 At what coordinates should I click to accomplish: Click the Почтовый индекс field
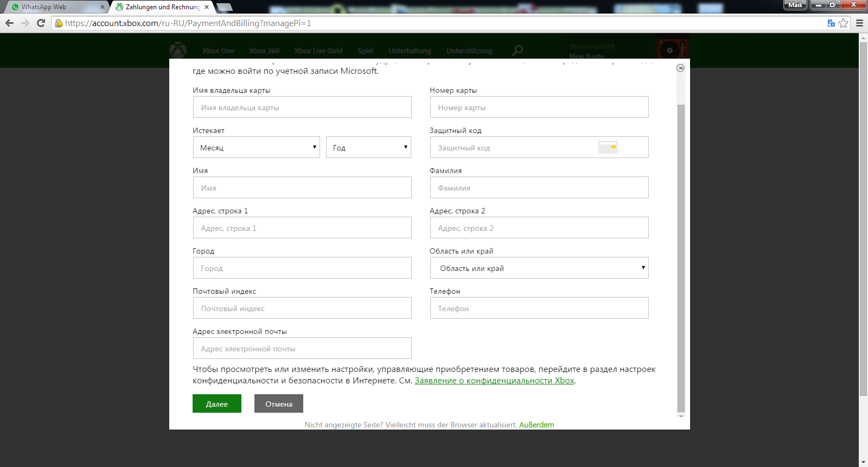pos(302,308)
